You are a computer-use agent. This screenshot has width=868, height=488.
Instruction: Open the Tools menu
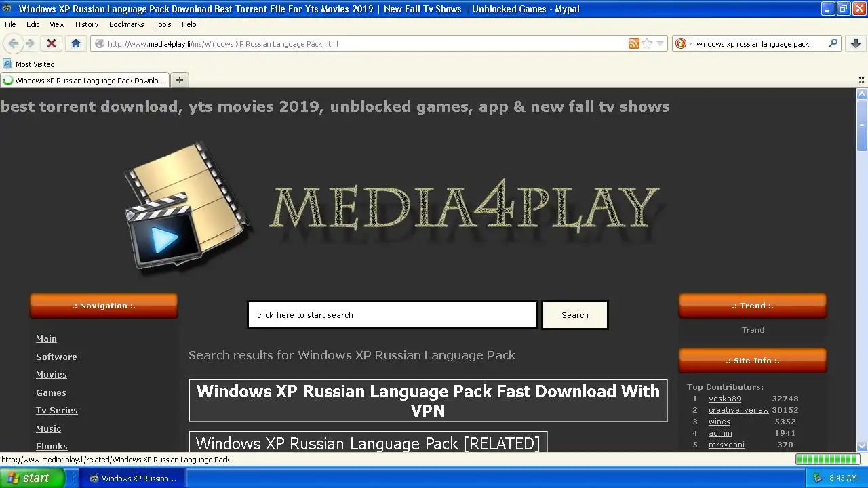(163, 24)
